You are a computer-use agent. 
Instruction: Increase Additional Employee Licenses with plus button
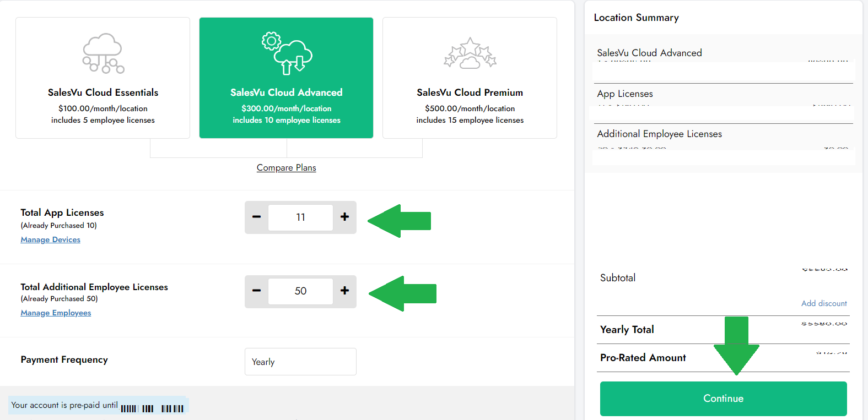click(x=344, y=291)
